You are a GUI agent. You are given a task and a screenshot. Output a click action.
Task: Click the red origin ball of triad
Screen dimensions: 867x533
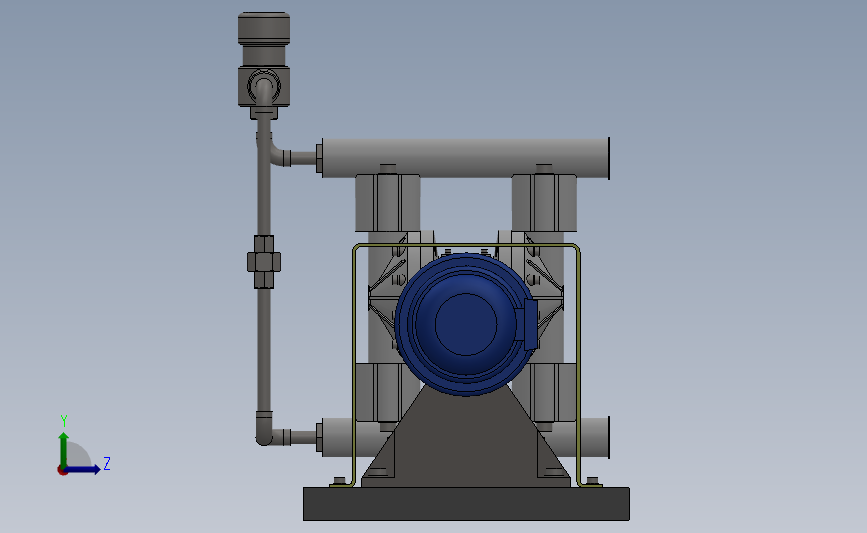(62, 470)
